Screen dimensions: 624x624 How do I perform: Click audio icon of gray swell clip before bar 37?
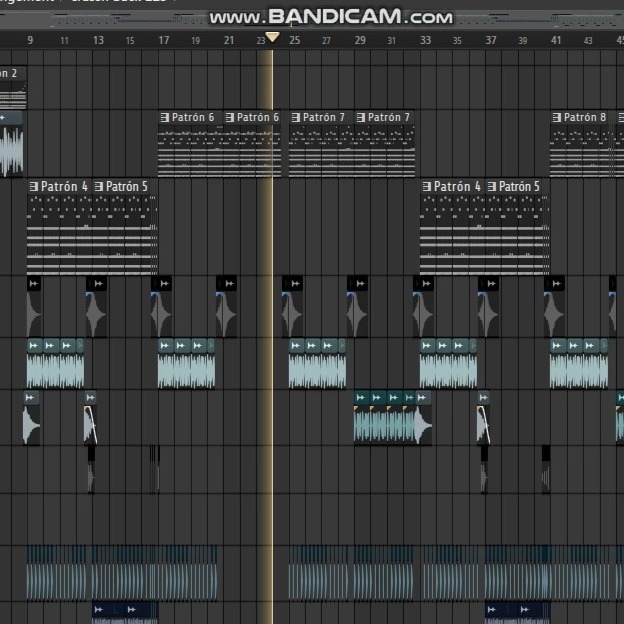pos(491,284)
